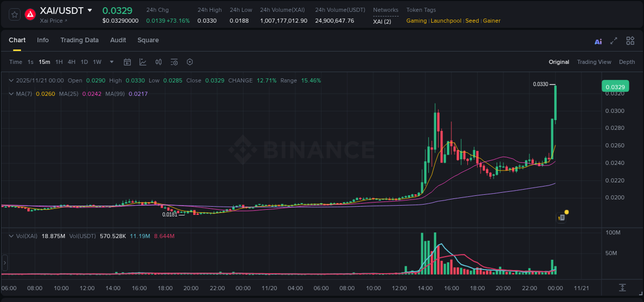The image size is (644, 302).
Task: Open the date range calendar icon
Action: [x=127, y=61]
